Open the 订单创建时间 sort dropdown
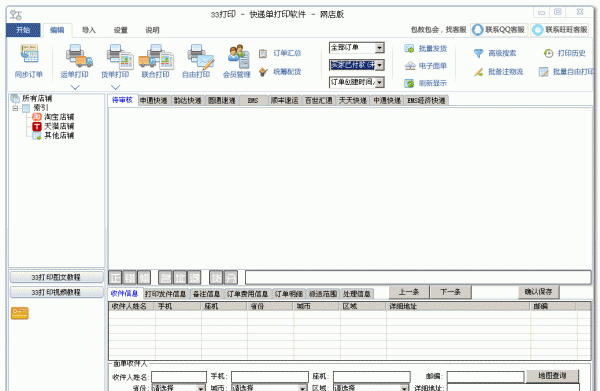Viewport: 600px width, 391px height. pos(379,82)
